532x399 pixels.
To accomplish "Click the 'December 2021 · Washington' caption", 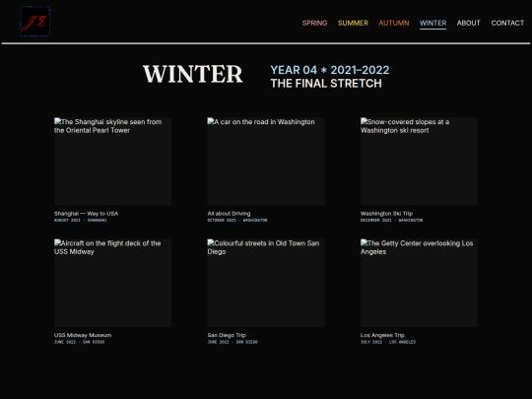I will coord(391,221).
